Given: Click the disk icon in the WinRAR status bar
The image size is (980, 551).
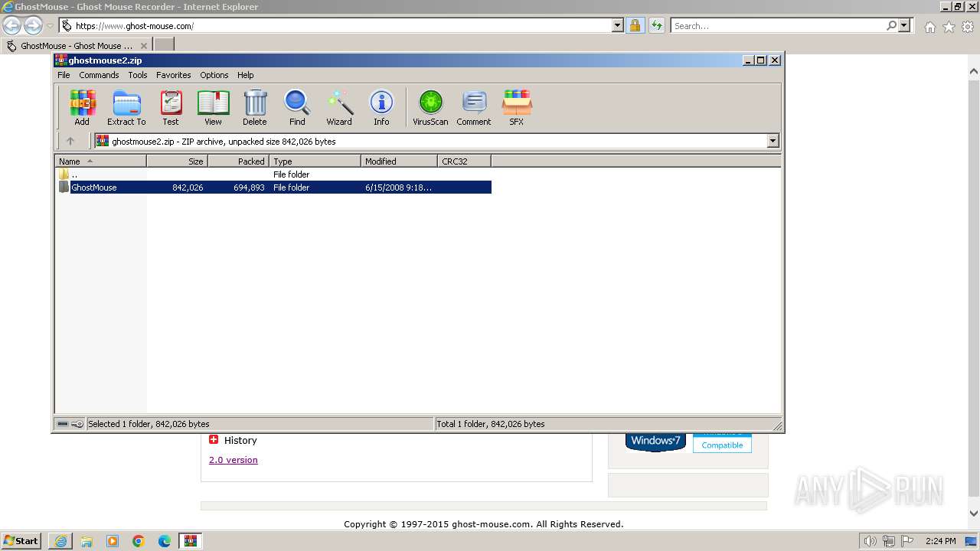Looking at the screenshot, I should coord(63,424).
